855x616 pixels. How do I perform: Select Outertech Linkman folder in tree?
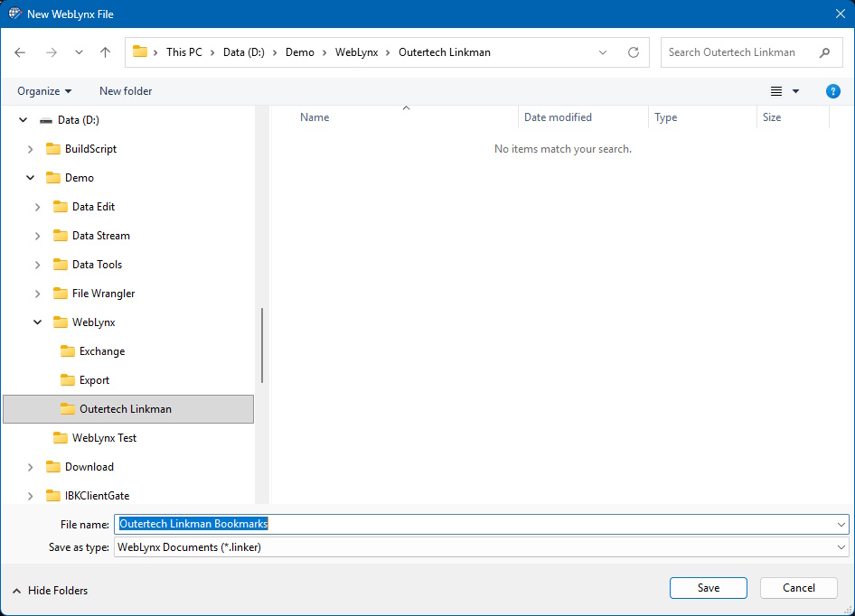(x=128, y=409)
